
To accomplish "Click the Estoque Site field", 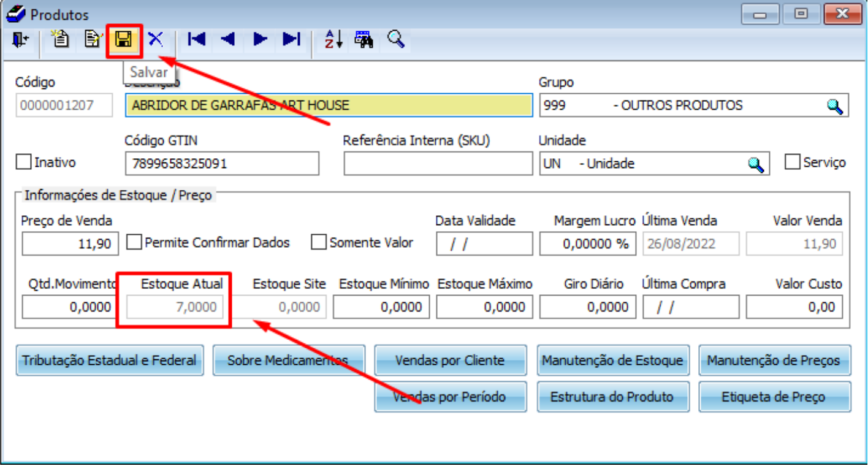I will pyautogui.click(x=280, y=307).
